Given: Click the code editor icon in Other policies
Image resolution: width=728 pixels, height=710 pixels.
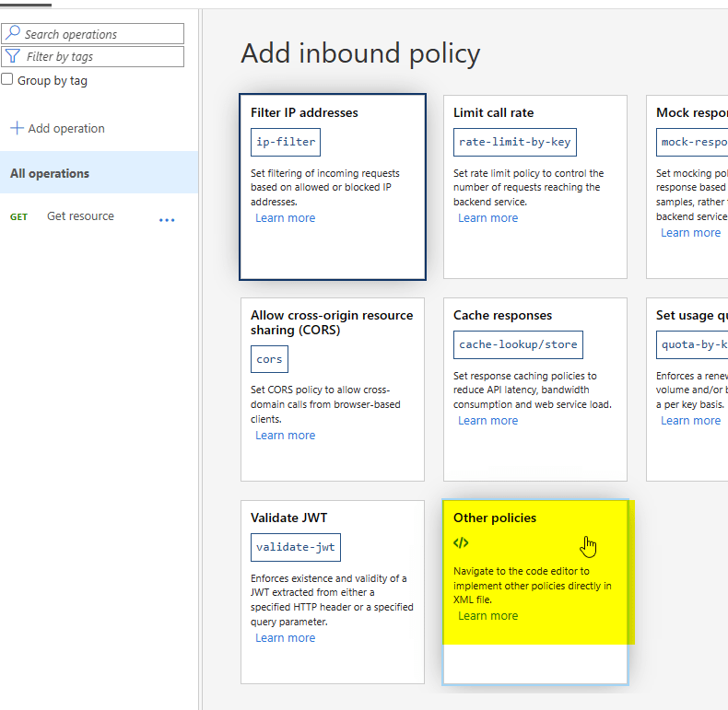Looking at the screenshot, I should pyautogui.click(x=461, y=543).
